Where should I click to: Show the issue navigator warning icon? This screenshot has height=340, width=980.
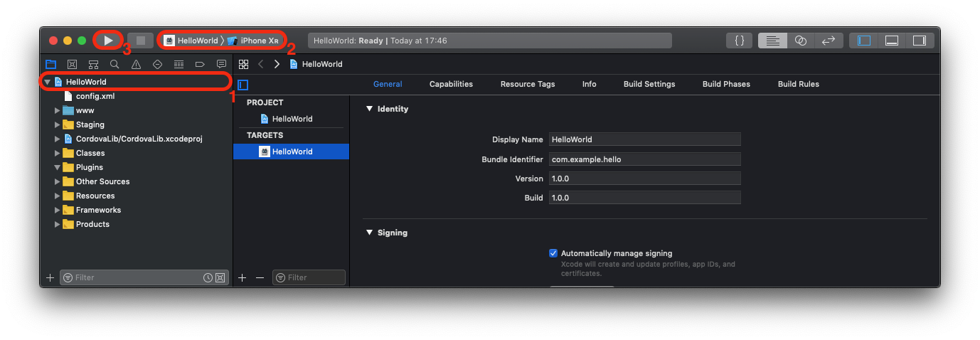pyautogui.click(x=136, y=64)
